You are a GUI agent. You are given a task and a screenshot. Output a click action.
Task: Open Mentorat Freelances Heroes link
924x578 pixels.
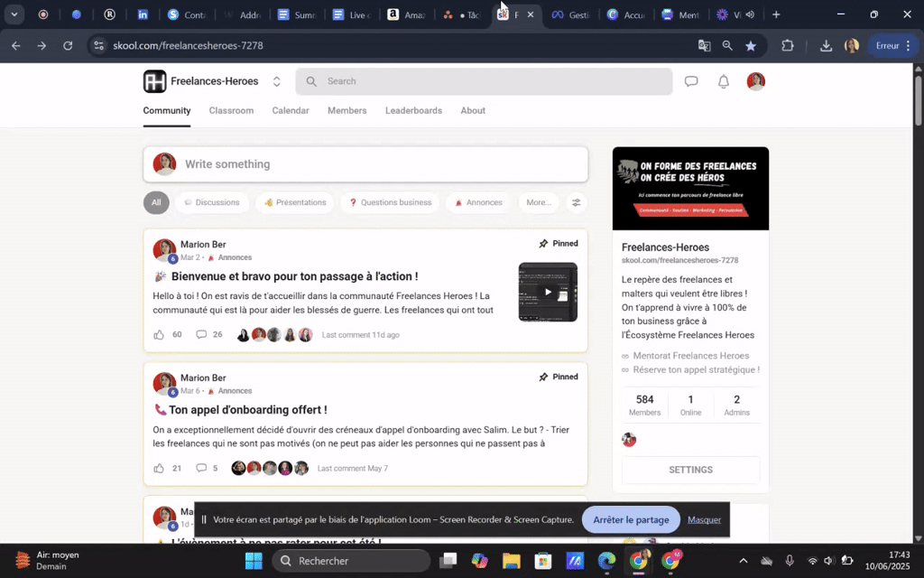(690, 356)
